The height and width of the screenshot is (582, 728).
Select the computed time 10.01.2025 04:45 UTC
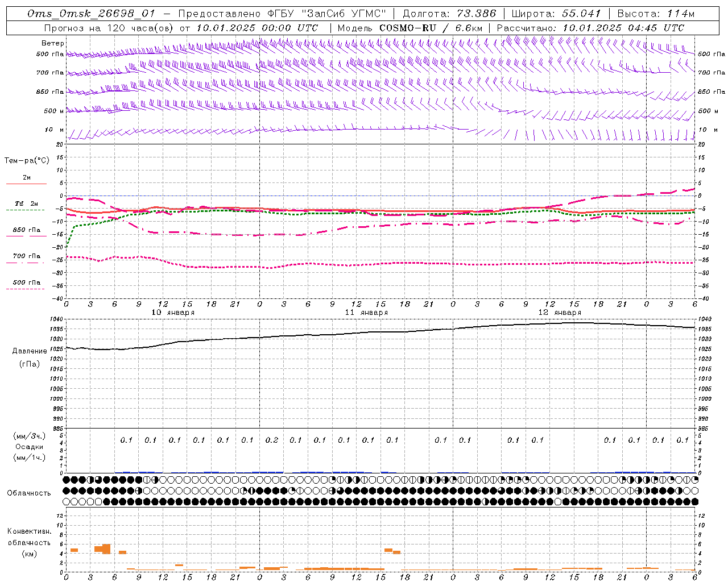(623, 28)
